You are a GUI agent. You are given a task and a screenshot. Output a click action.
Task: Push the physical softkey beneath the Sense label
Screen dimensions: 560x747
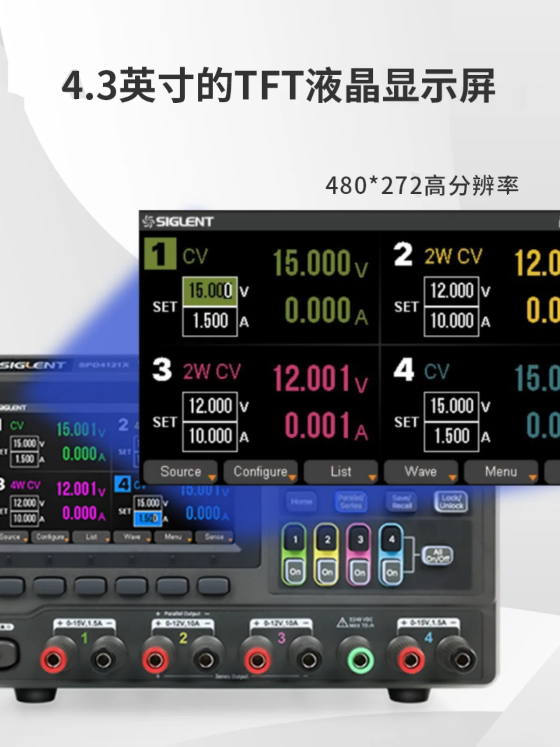(213, 585)
